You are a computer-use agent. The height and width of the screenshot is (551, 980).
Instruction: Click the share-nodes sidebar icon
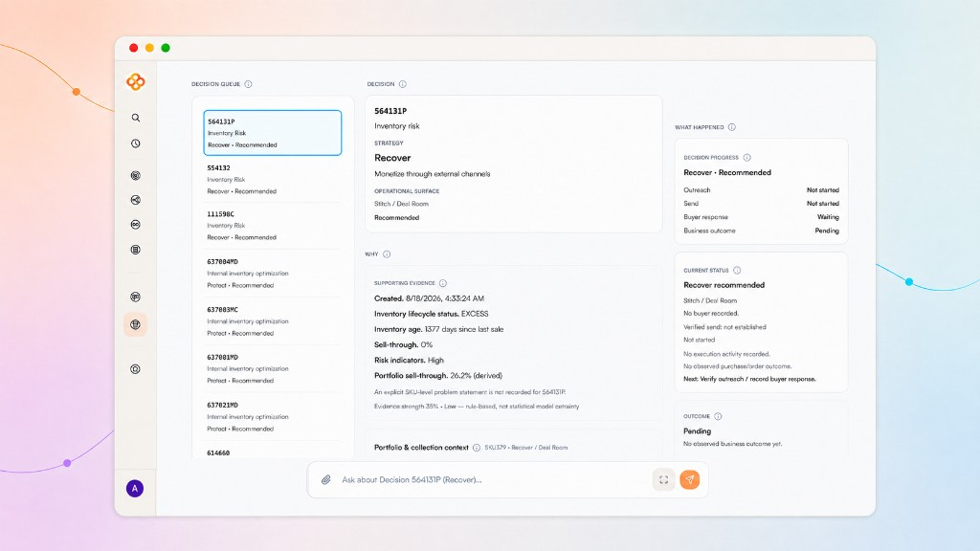click(136, 200)
